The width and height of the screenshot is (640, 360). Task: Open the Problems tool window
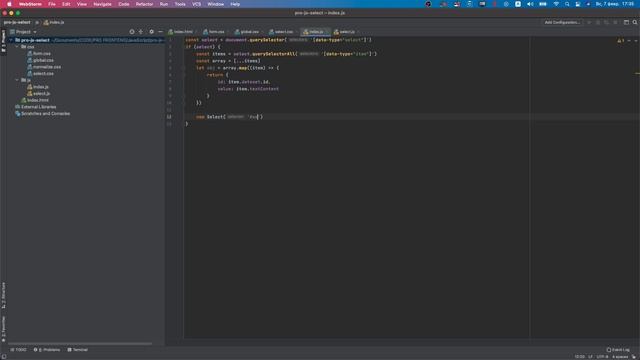click(47, 350)
